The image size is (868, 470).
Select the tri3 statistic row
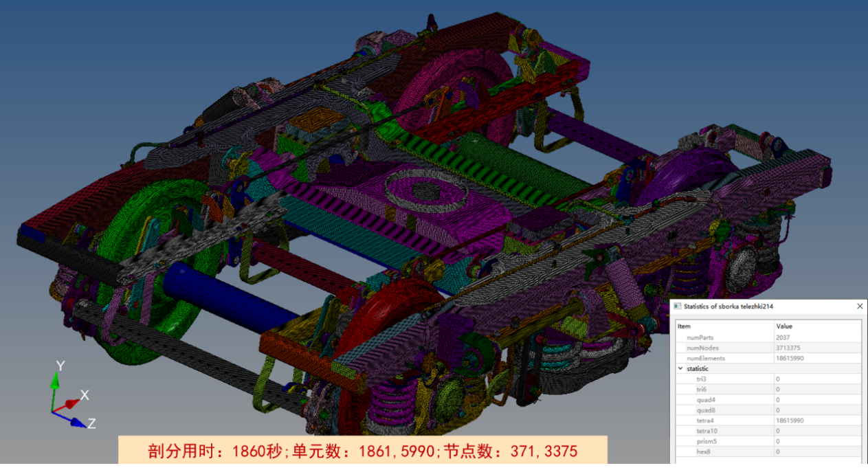pos(701,379)
